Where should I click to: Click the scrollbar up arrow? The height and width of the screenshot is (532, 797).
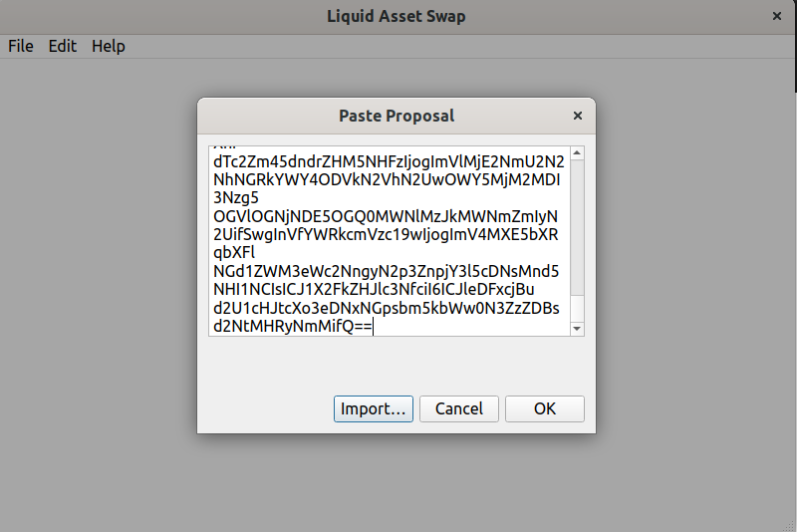pos(577,152)
